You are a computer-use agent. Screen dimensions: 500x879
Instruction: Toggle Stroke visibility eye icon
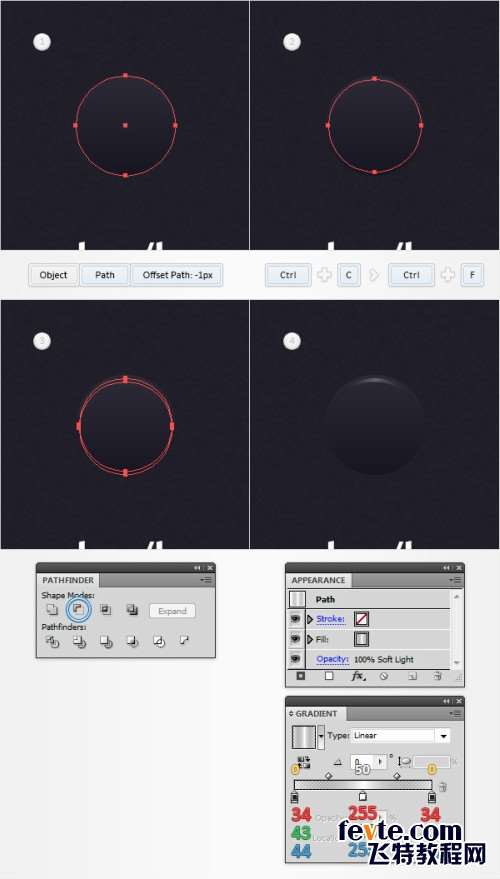pos(295,619)
